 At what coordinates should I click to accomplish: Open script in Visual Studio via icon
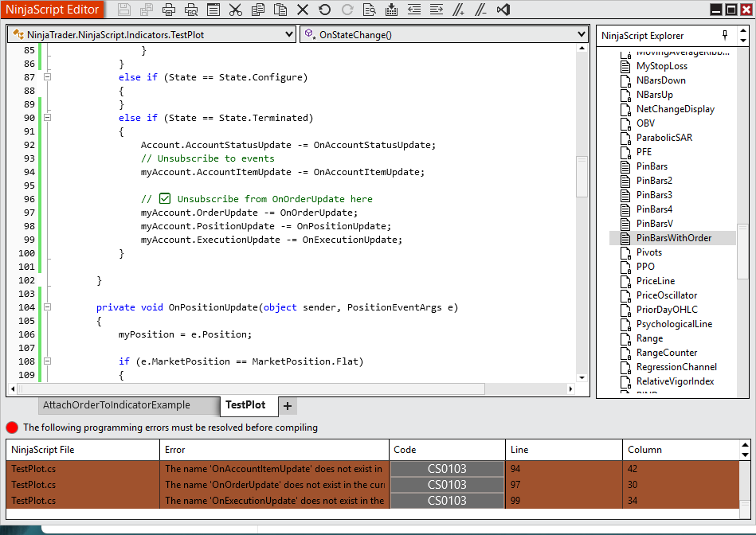coord(503,10)
